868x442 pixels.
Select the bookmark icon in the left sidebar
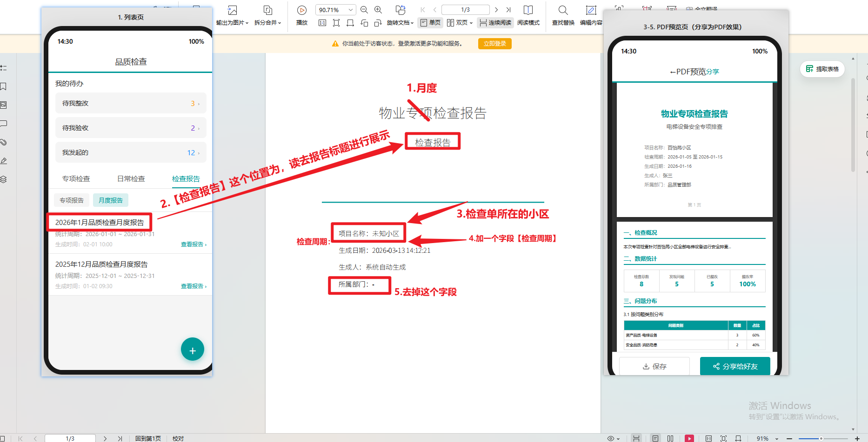(4, 86)
